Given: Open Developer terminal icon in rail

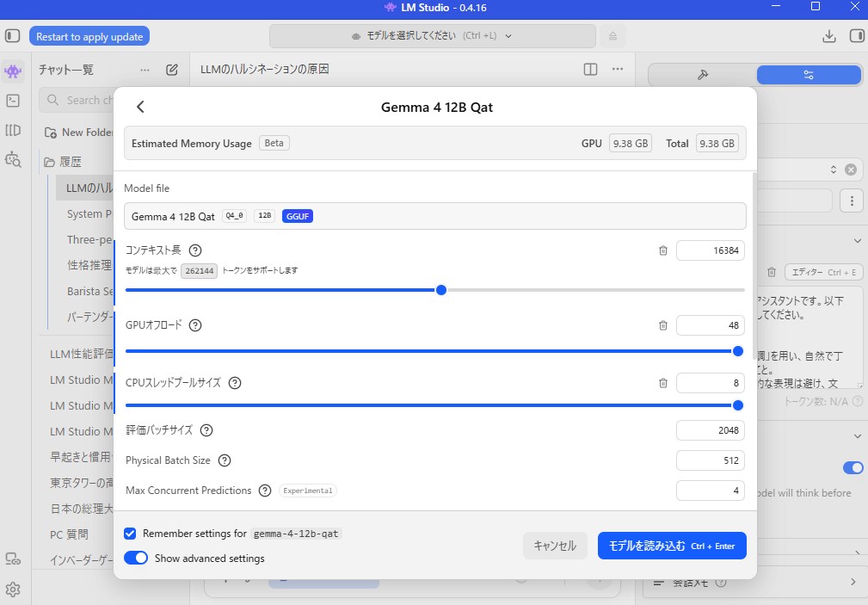Looking at the screenshot, I should pyautogui.click(x=13, y=101).
